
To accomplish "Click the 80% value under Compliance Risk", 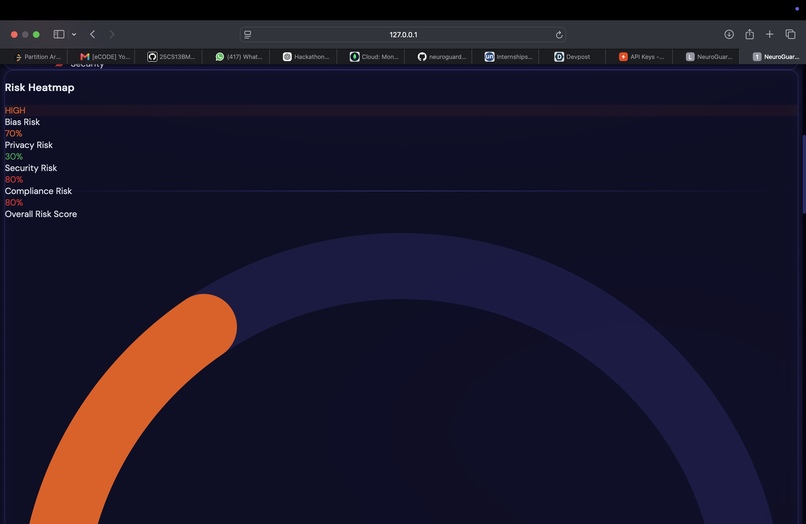I will [x=14, y=202].
